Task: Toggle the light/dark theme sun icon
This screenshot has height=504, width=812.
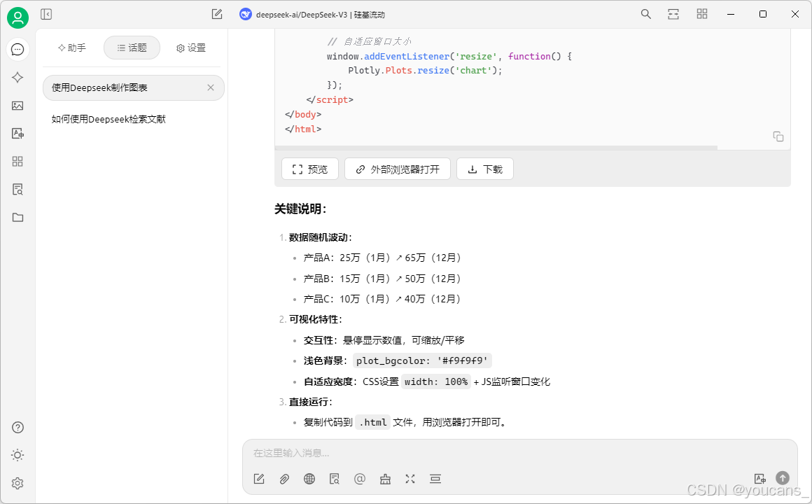Action: coord(17,455)
